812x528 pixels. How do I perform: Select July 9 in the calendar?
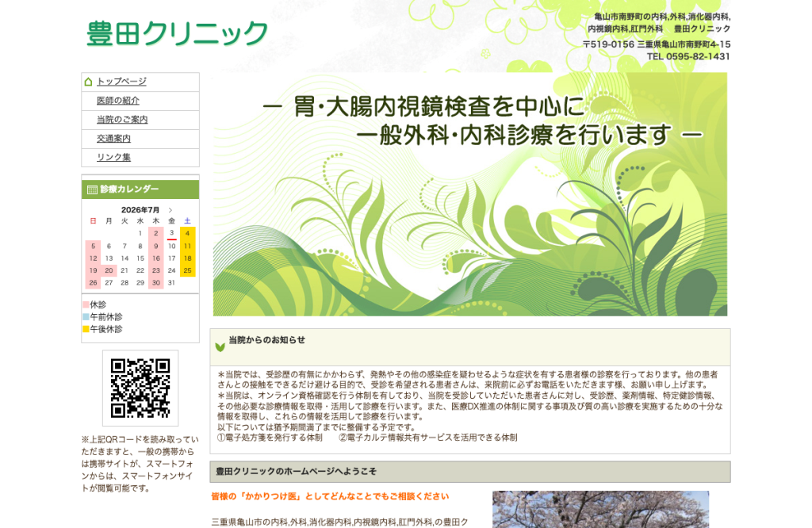[x=156, y=247]
